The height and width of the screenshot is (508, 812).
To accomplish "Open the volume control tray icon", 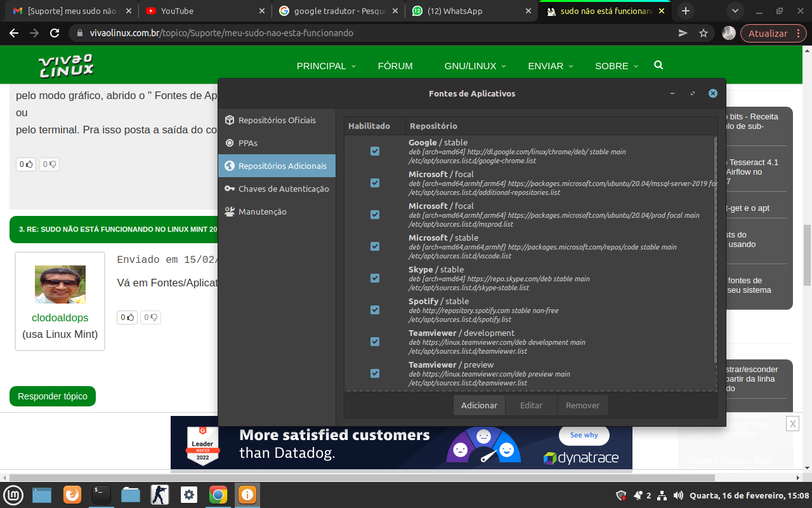I will point(678,495).
